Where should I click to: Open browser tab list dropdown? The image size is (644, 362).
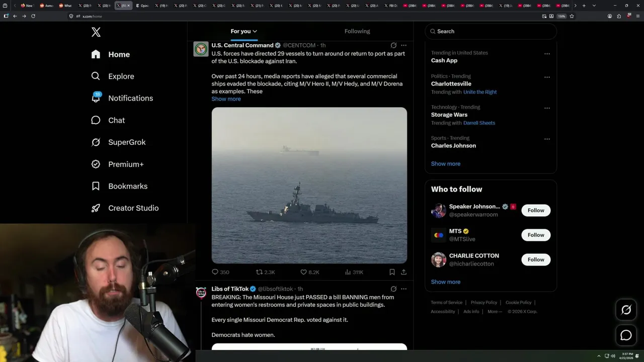pos(594,6)
